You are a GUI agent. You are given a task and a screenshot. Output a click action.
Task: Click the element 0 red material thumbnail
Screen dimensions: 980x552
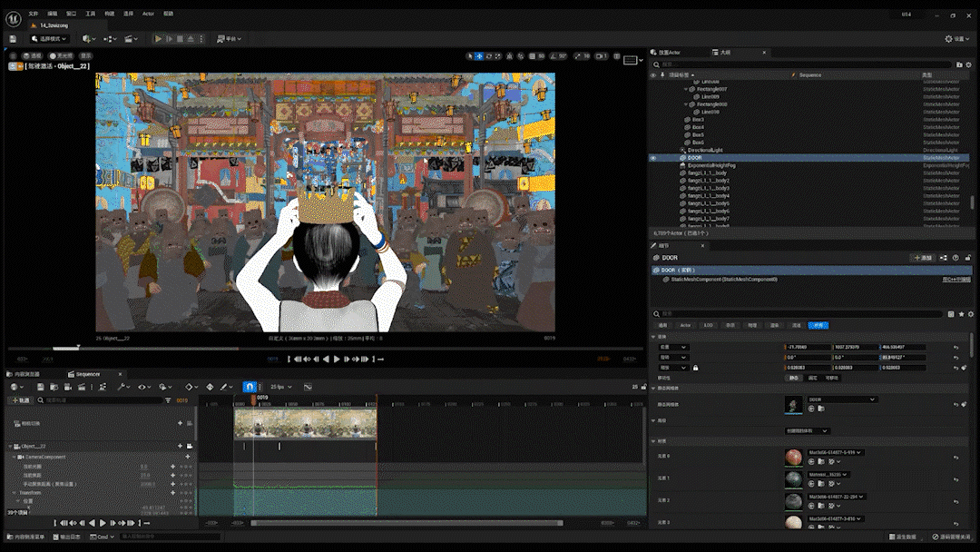[x=794, y=458]
